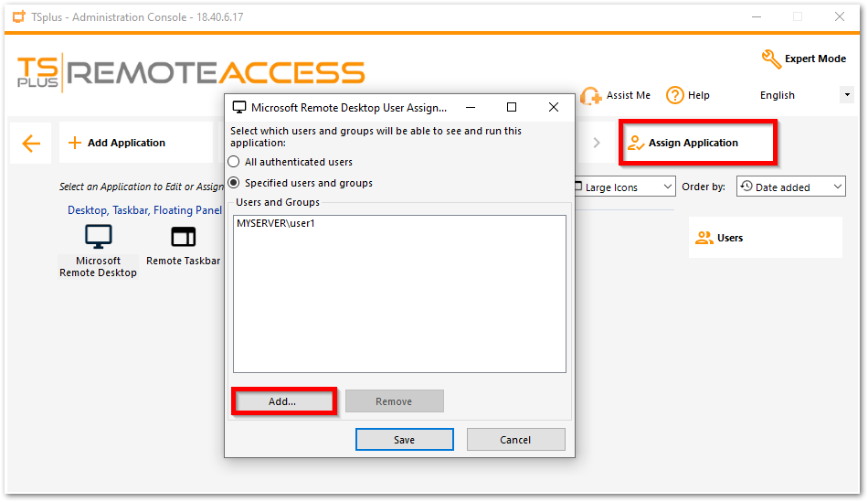
Task: Select the All authenticated users option
Action: [234, 162]
